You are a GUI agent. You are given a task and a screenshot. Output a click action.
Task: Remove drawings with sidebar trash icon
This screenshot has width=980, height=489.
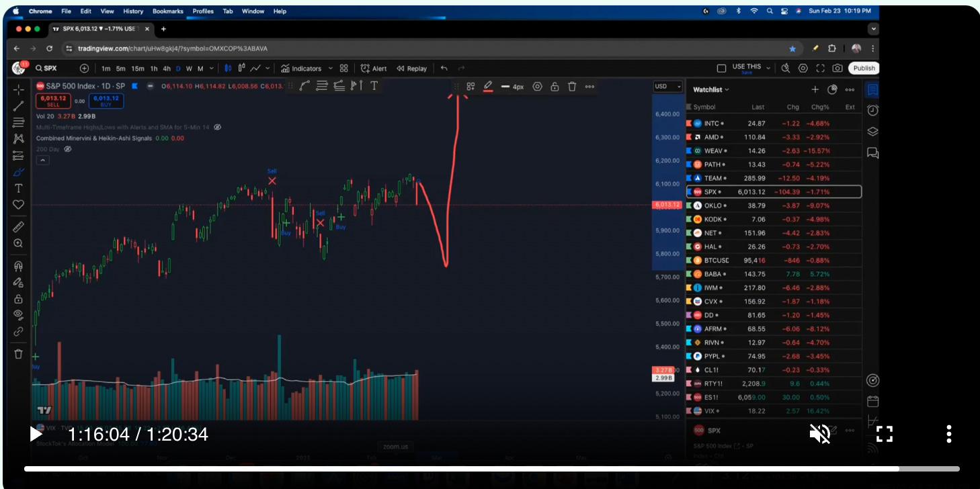pos(18,354)
